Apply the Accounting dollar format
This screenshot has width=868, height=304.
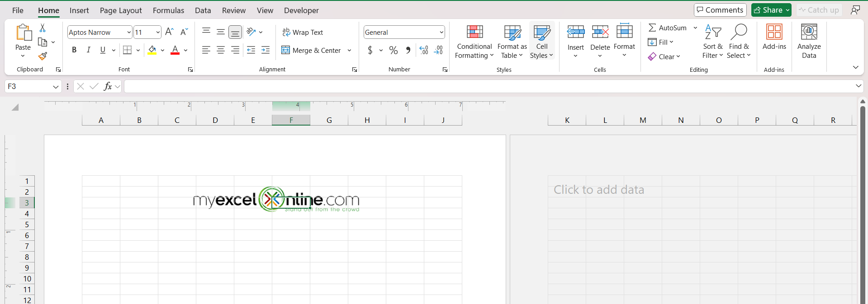tap(370, 50)
